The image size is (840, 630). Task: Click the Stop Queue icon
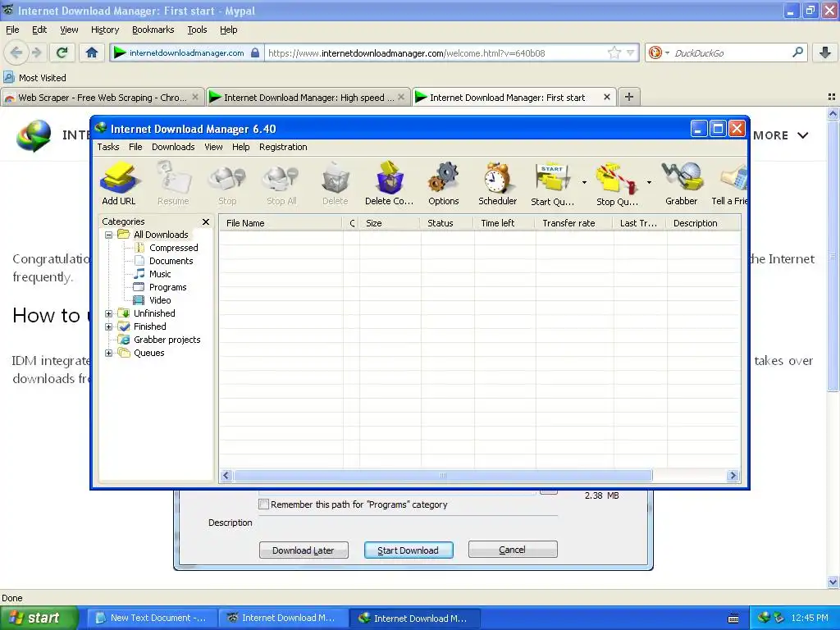tap(617, 183)
